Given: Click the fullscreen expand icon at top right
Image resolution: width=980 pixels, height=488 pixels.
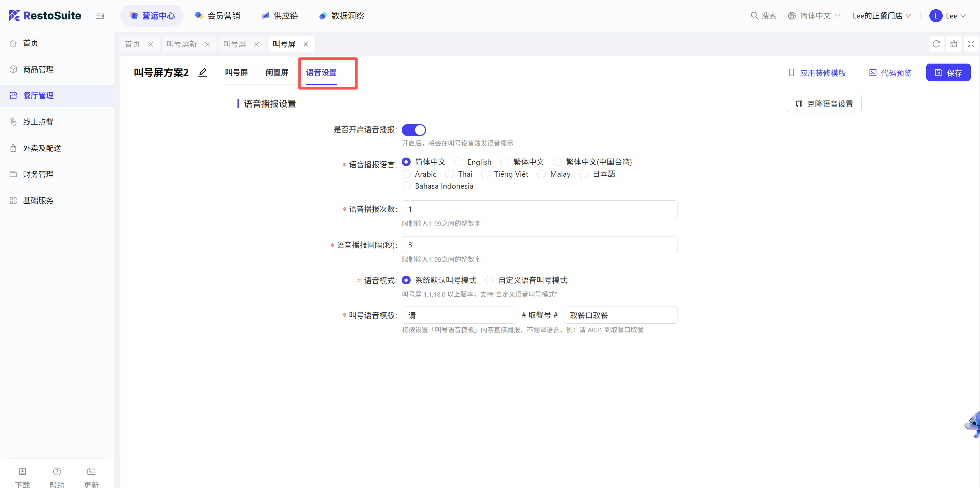Looking at the screenshot, I should coord(971,44).
